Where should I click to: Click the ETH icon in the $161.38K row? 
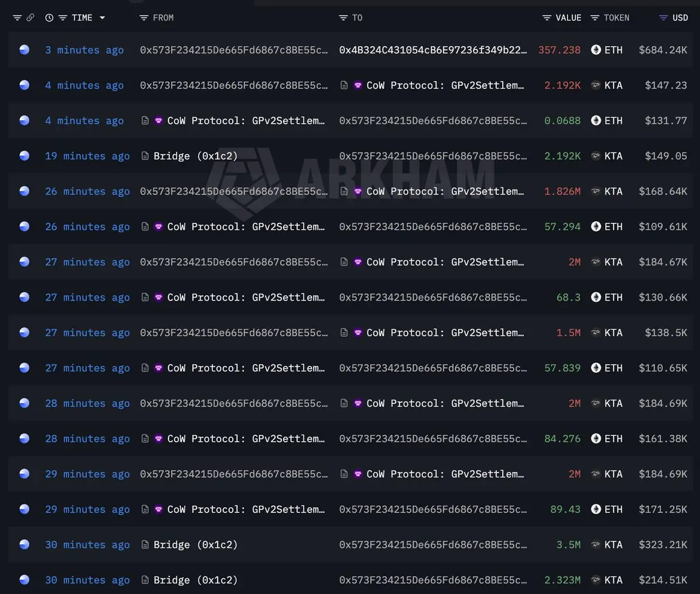pyautogui.click(x=596, y=438)
